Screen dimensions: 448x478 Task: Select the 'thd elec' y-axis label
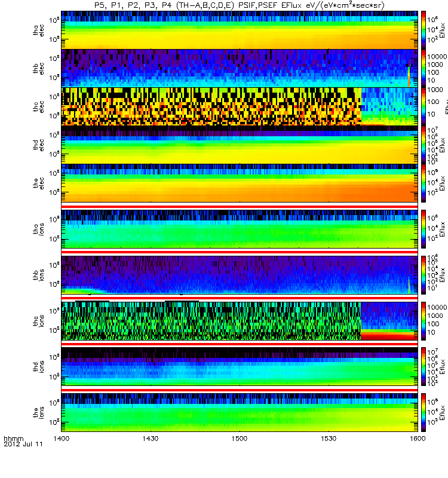coord(38,145)
